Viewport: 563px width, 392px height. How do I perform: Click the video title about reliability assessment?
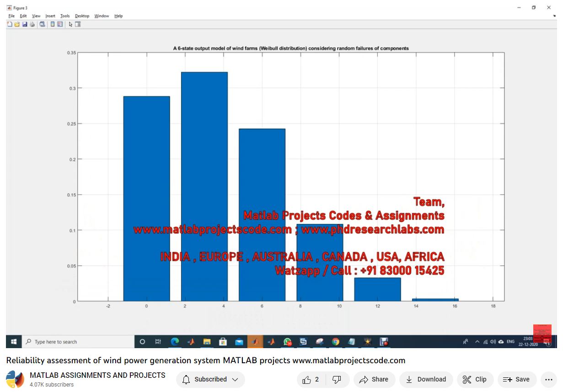click(x=206, y=360)
